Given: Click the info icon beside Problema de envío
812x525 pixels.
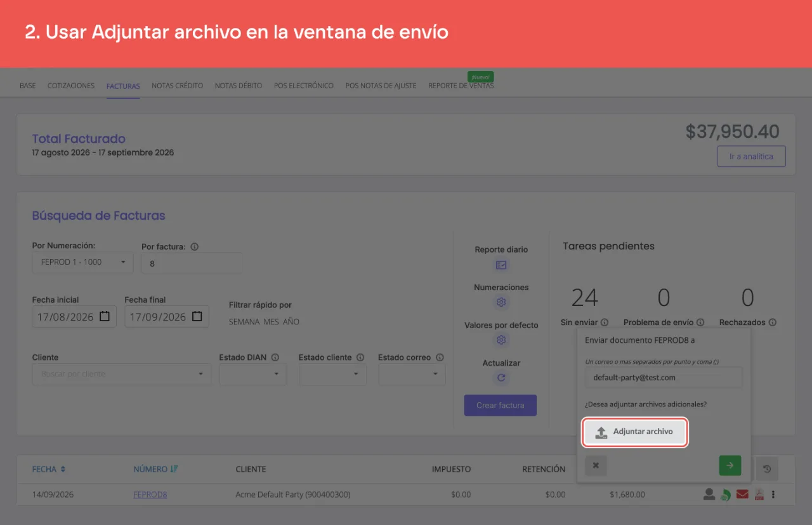Looking at the screenshot, I should point(700,322).
